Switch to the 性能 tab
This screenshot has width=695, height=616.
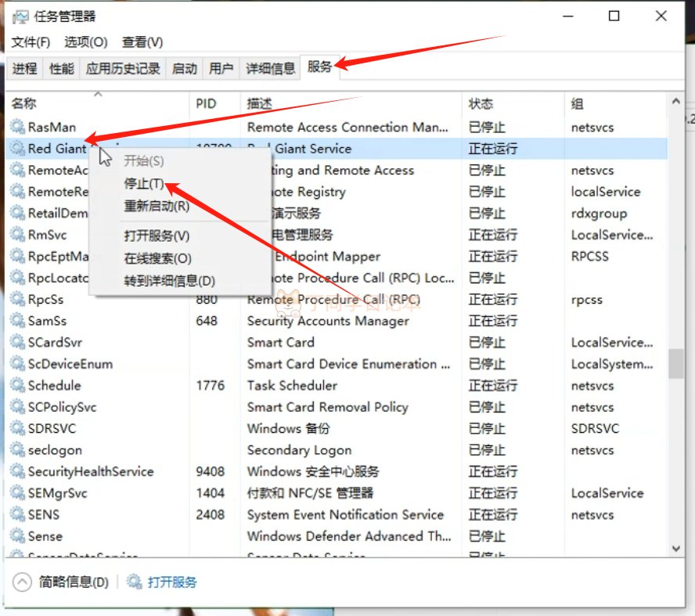62,68
